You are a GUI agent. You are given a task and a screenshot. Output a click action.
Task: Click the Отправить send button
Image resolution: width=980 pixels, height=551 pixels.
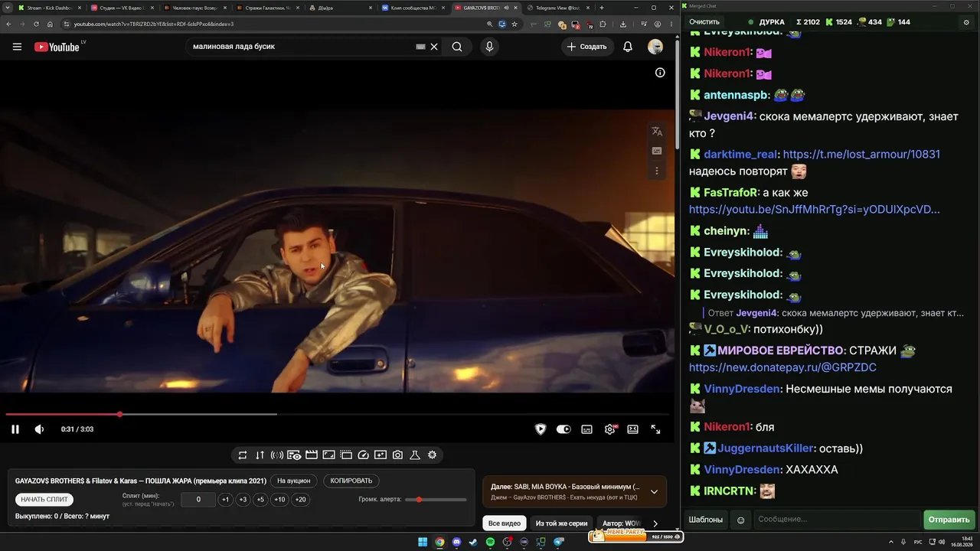949,520
